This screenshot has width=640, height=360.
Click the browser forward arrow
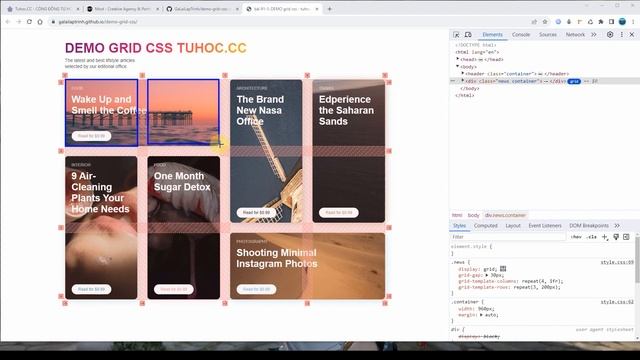[x=19, y=22]
